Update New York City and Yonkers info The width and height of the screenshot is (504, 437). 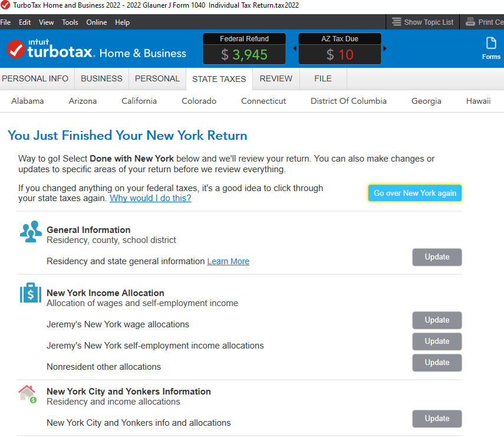click(437, 418)
